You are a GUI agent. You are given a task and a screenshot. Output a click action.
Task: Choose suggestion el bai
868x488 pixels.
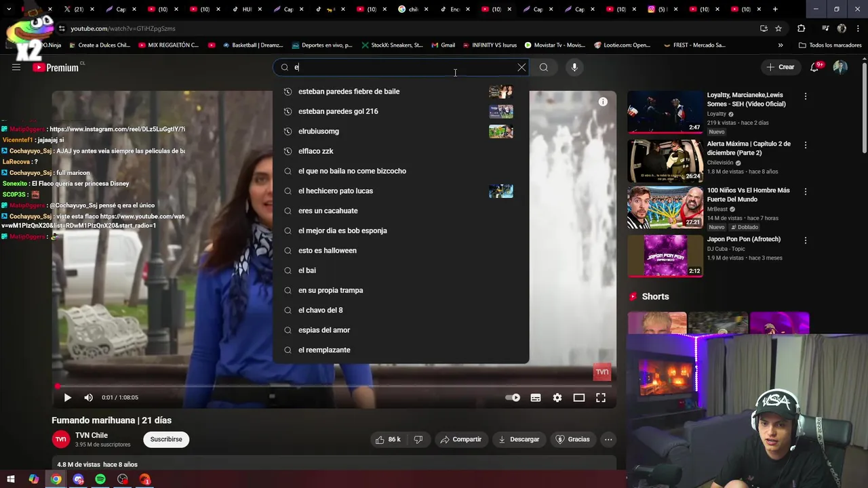401,270
